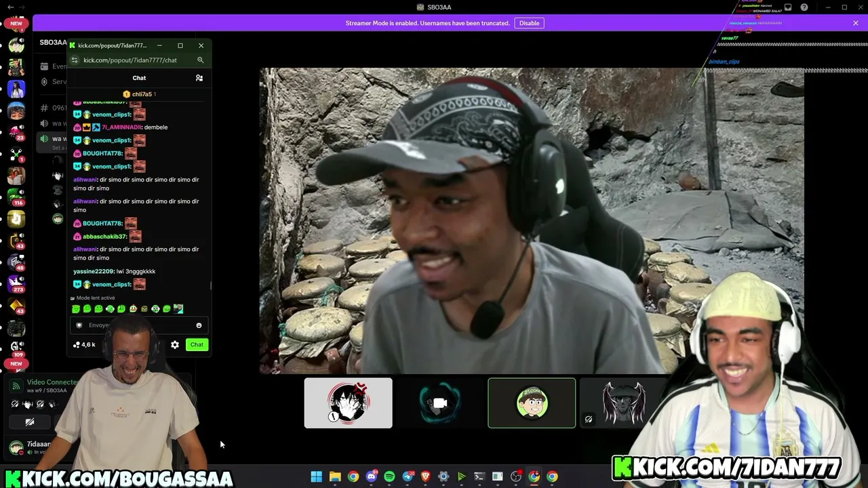Focus the chat message input field
Viewport: 868px width, 488px height.
(x=139, y=325)
